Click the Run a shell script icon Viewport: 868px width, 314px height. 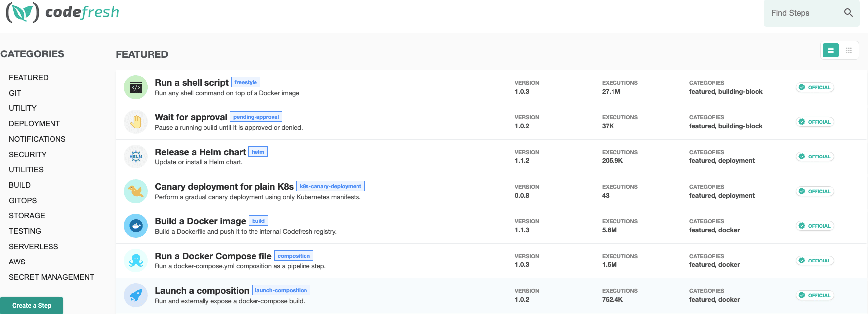tap(136, 87)
